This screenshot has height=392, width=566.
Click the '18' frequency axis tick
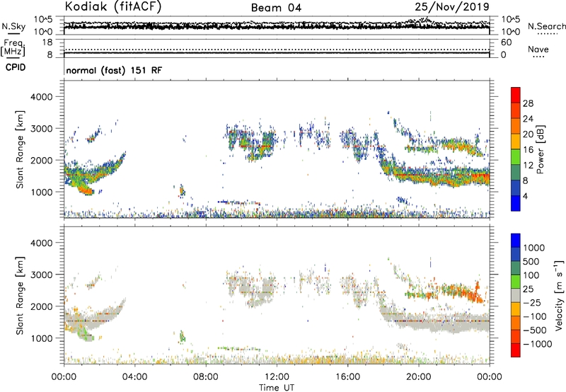47,42
